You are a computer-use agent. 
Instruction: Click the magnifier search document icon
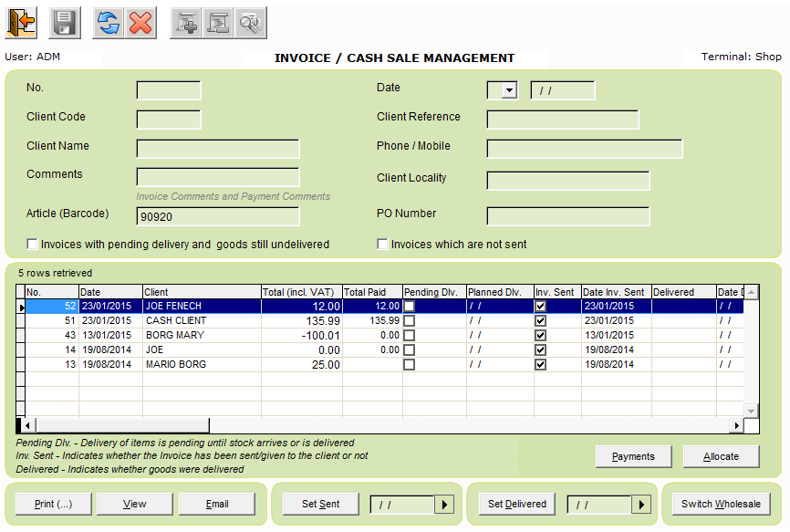pyautogui.click(x=249, y=22)
